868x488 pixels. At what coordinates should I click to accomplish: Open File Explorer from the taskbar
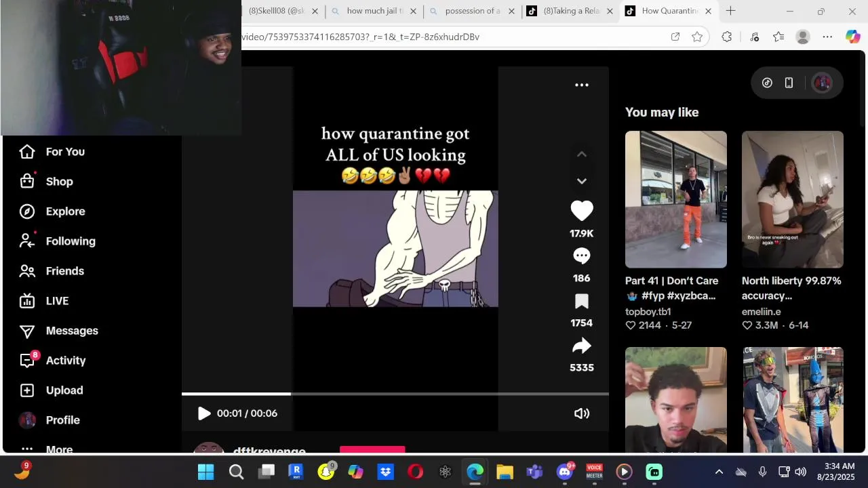[505, 472]
